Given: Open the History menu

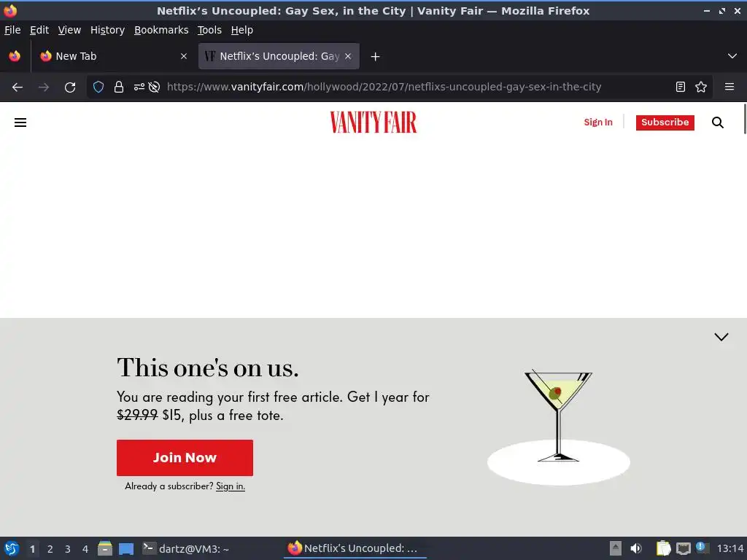Looking at the screenshot, I should (x=108, y=30).
